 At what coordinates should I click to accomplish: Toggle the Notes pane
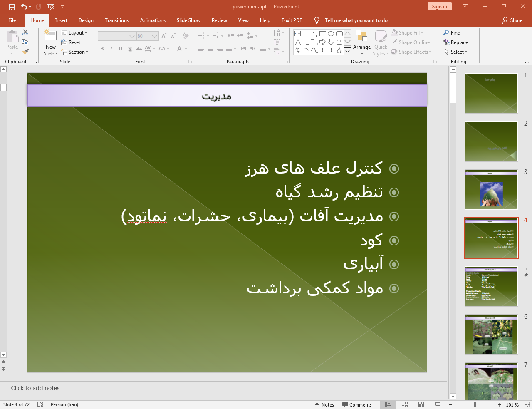tap(324, 404)
